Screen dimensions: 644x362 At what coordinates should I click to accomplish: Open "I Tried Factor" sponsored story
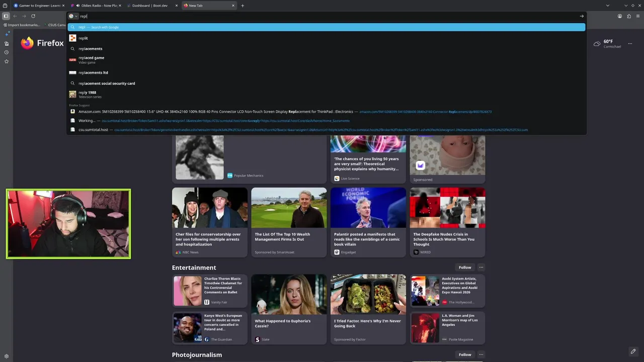coord(368,309)
